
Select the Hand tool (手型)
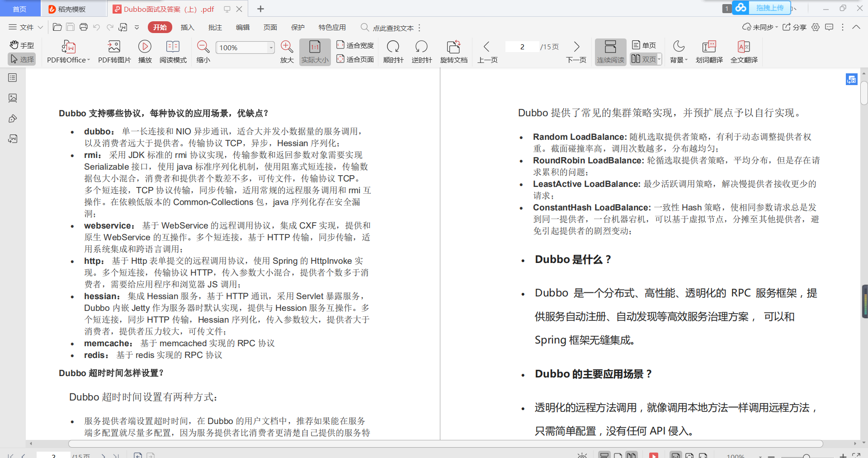coord(22,45)
